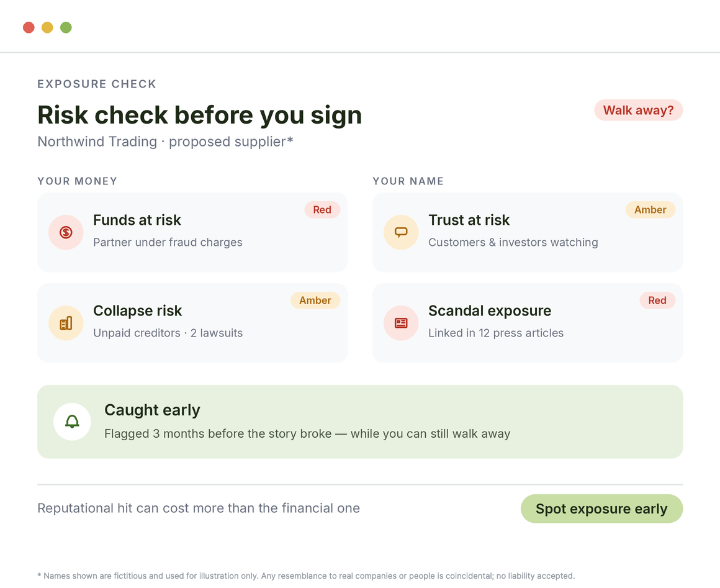The image size is (720, 588).
Task: Select the Red badge on Funds at risk
Action: tap(322, 209)
